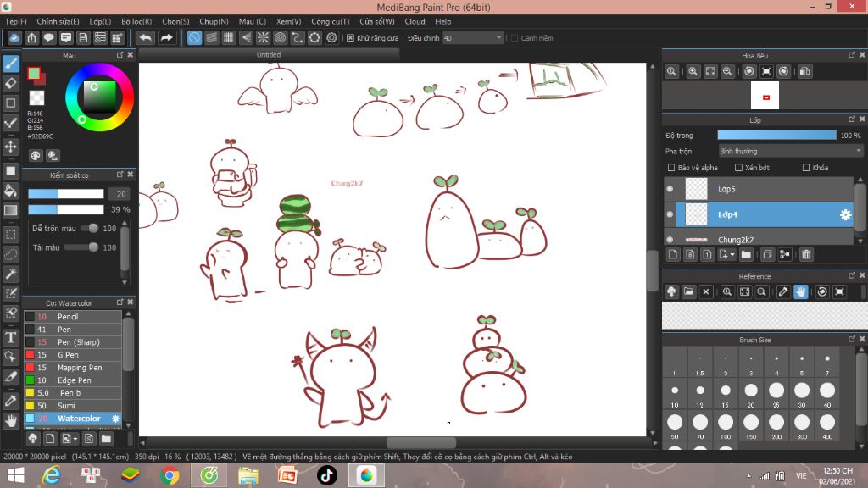Zoom out in the Navigator panel

coord(727,71)
